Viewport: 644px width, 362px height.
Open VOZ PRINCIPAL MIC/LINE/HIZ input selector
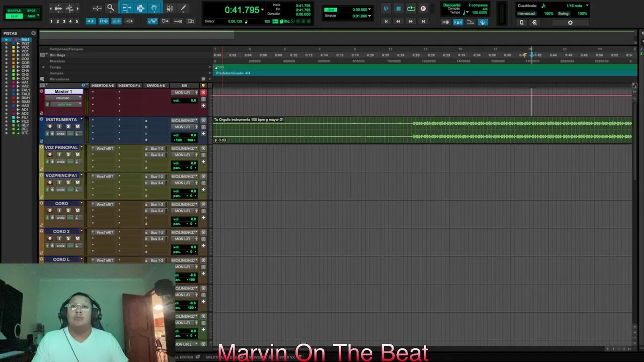click(185, 148)
